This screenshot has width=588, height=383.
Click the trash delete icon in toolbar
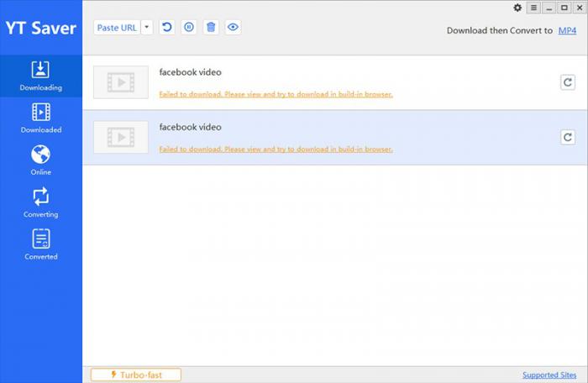coord(211,27)
